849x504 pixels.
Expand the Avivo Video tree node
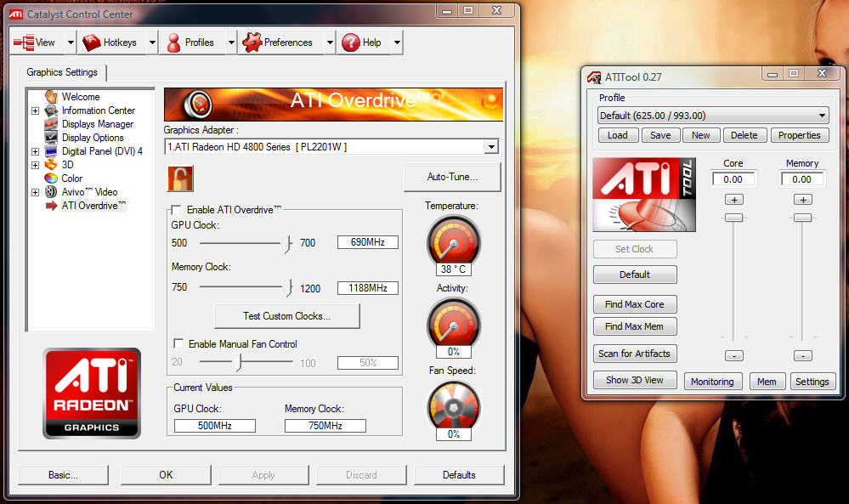pos(35,192)
